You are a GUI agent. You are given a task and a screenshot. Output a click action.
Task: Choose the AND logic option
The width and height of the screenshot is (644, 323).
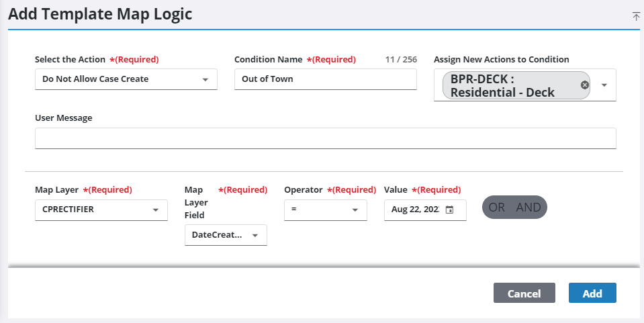(528, 207)
